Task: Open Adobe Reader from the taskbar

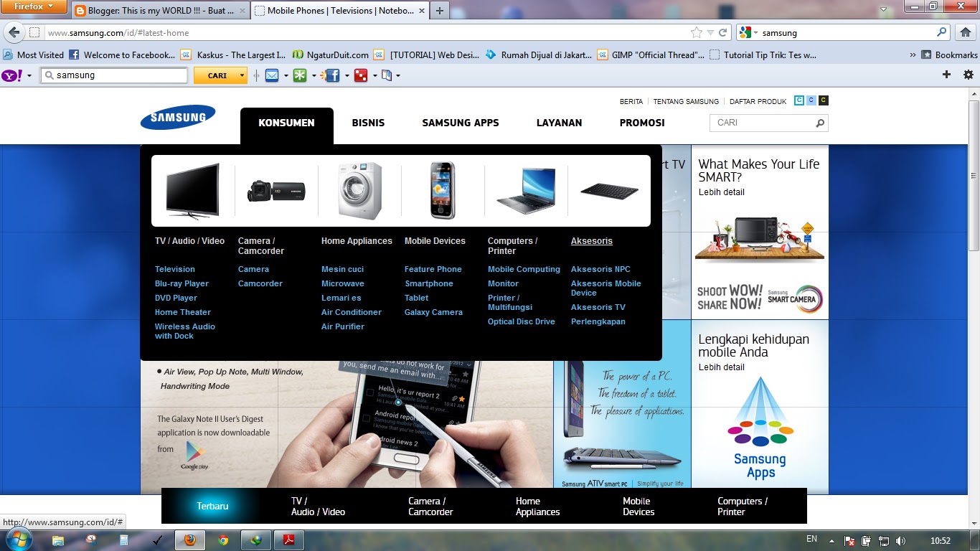Action: (x=288, y=540)
